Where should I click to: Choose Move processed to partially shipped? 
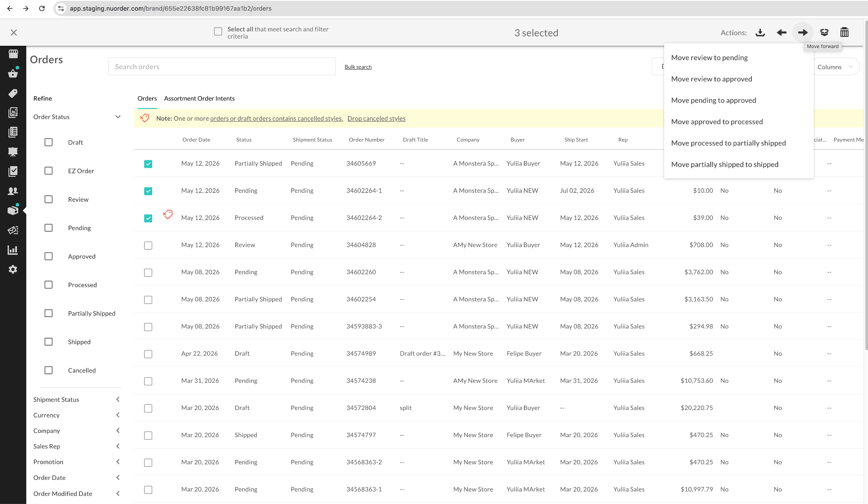pos(739,143)
